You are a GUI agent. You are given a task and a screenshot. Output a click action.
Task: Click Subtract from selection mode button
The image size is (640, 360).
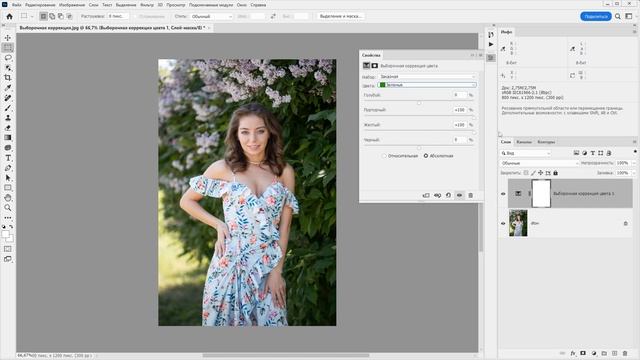(61, 16)
